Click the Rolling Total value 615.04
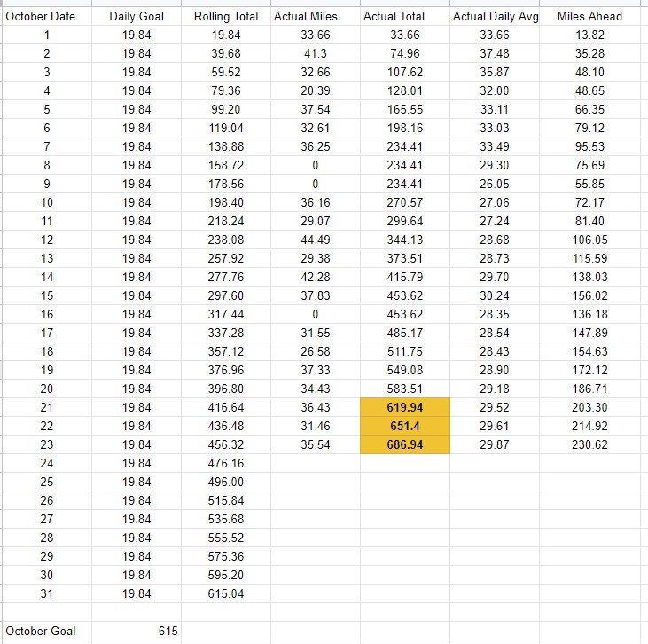 point(226,593)
